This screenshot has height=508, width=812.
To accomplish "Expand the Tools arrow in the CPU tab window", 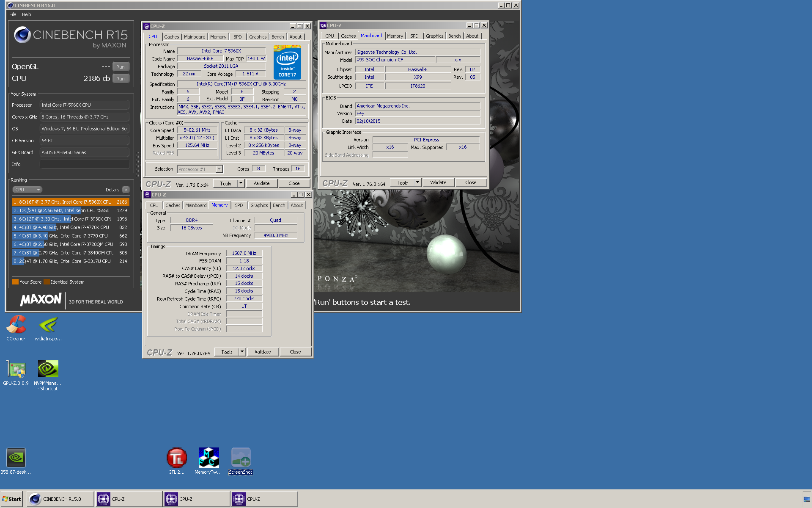I will click(241, 183).
